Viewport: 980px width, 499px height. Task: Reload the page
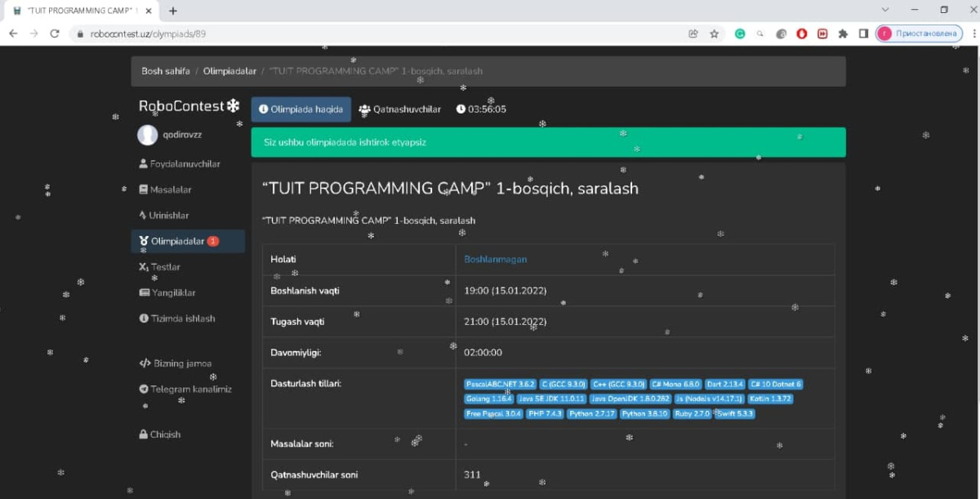[55, 33]
